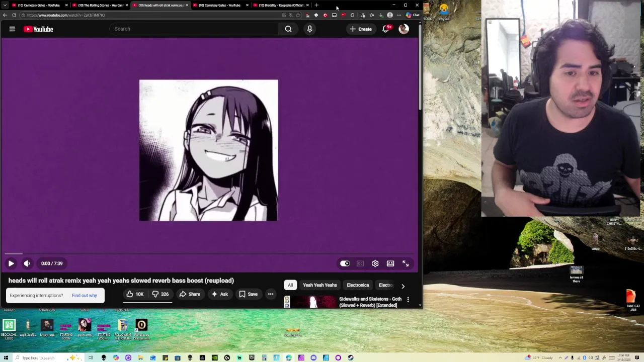Viewport: 644px width, 362px height.
Task: Open NVIDIA app from the taskbar
Action: coord(214,357)
